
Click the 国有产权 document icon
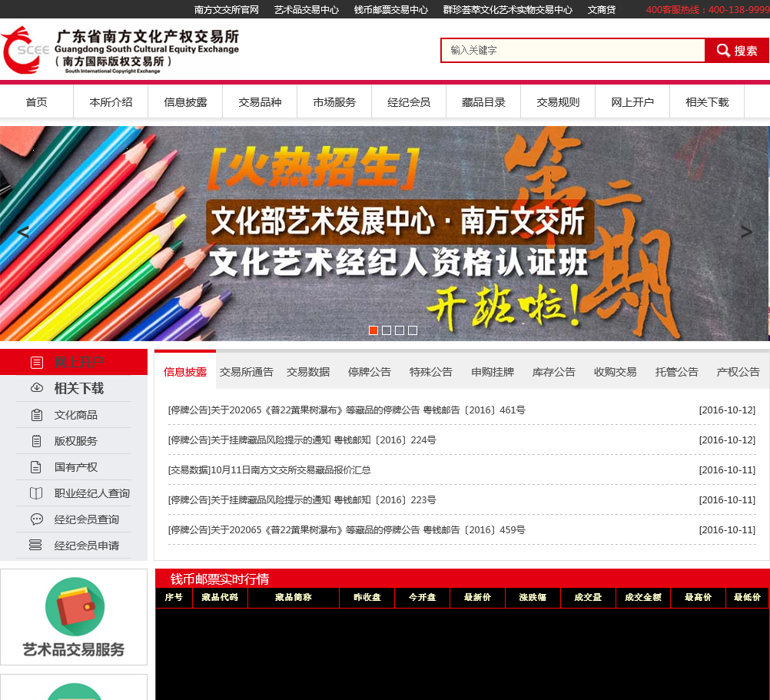pos(36,467)
